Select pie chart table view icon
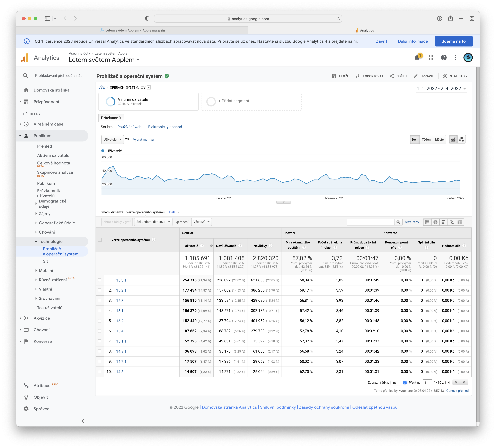The height and width of the screenshot is (448, 496). coord(435,222)
